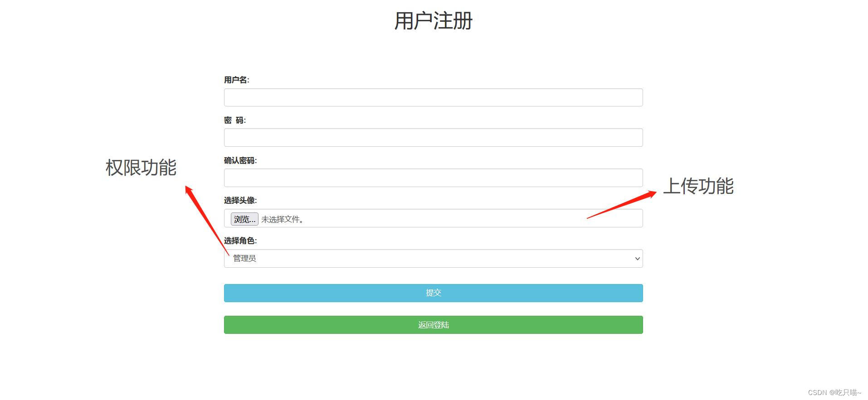Focus the 密码 input field
Viewport: 868px width, 400px height.
433,137
